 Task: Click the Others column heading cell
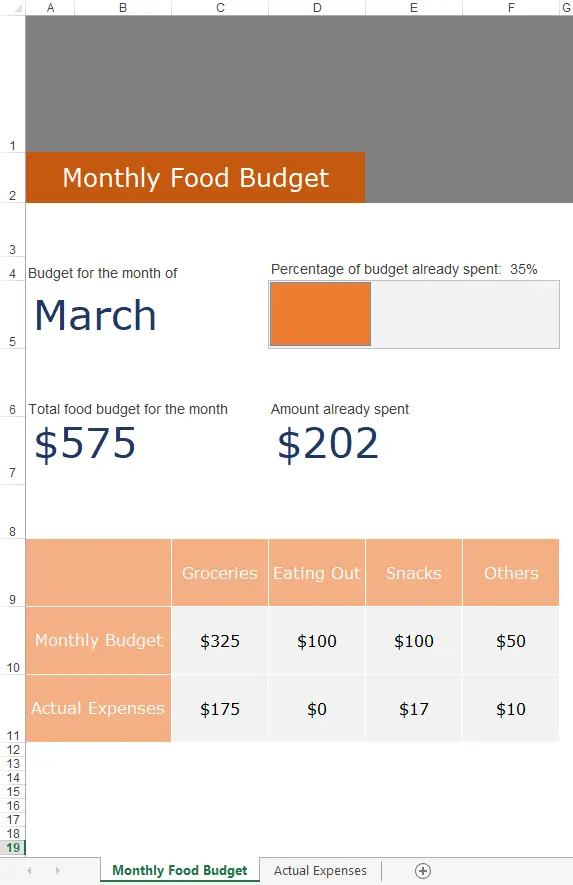[511, 573]
